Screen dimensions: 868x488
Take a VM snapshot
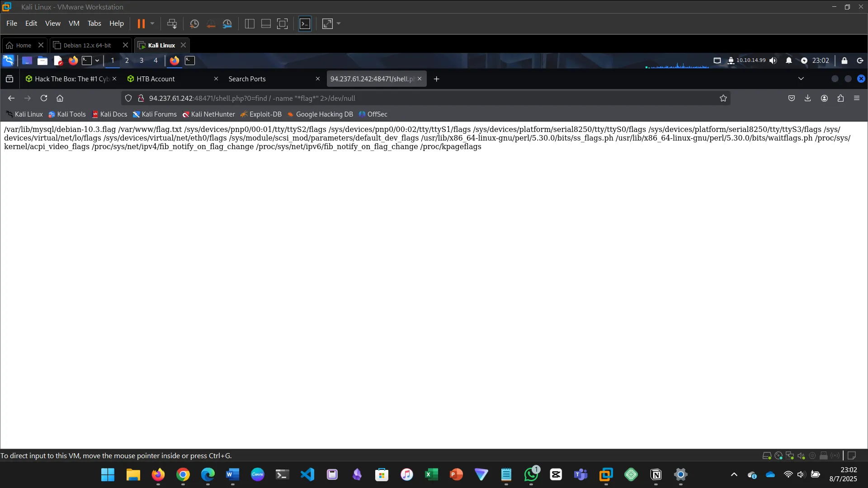point(194,23)
